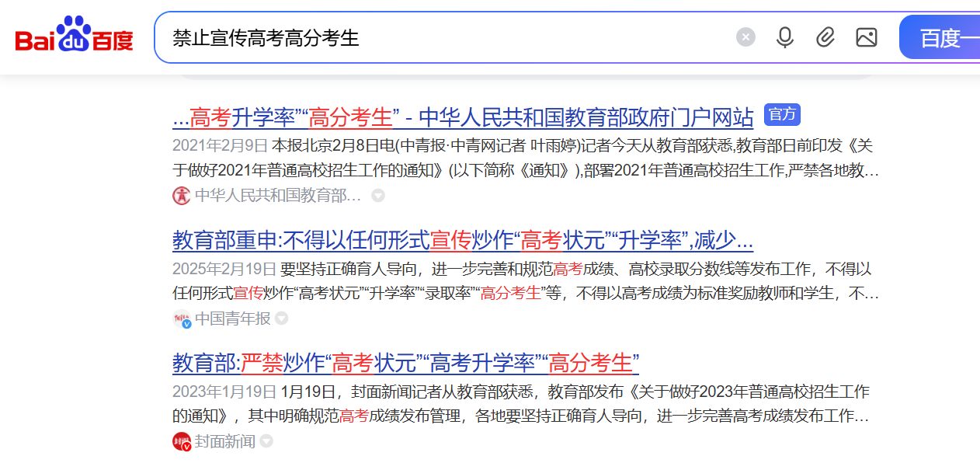Open the 中华人民共和国教育部 source link
980x470 pixels.
pos(278,196)
